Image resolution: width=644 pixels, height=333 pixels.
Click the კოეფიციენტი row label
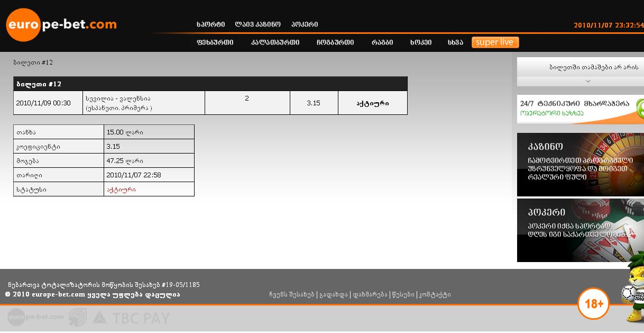[38, 146]
